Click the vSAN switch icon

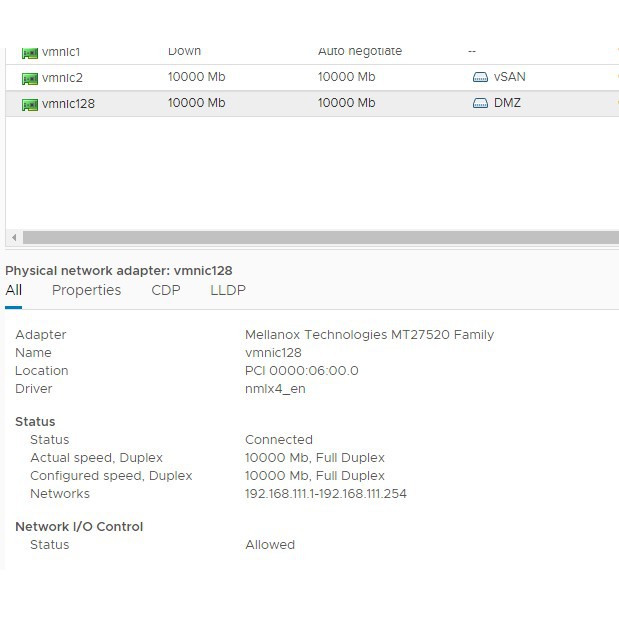pos(480,77)
